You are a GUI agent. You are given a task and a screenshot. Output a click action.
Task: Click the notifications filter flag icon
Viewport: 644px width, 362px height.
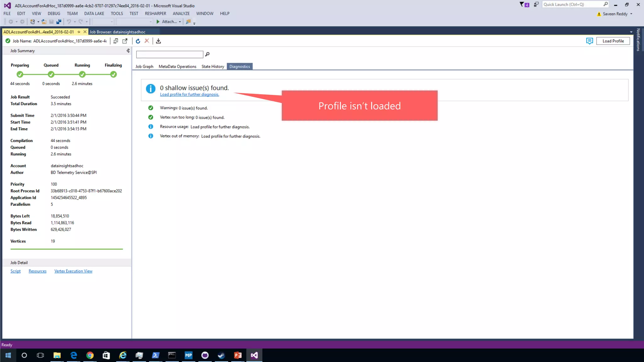click(524, 4)
